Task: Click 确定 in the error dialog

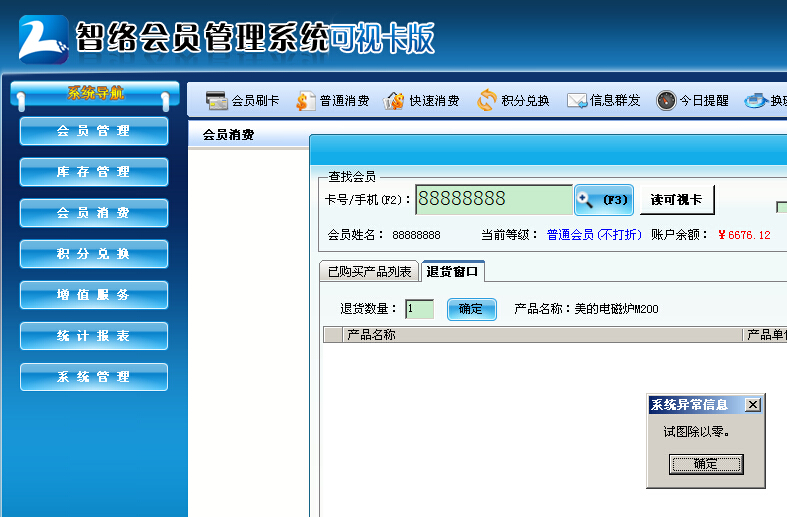Action: tap(706, 464)
